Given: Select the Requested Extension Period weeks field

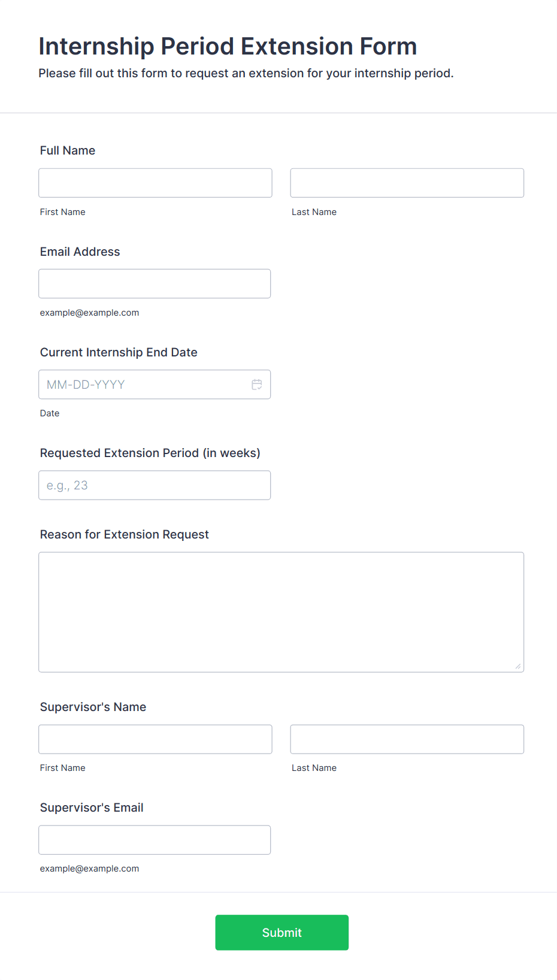Looking at the screenshot, I should coord(155,485).
